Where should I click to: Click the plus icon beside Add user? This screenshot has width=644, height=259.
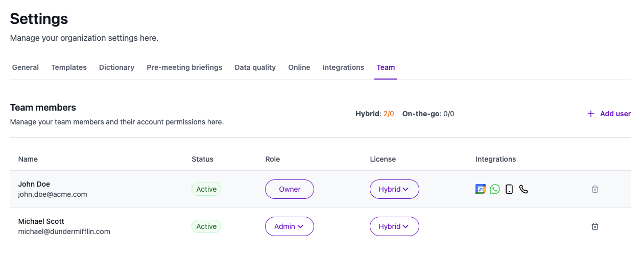pyautogui.click(x=591, y=114)
